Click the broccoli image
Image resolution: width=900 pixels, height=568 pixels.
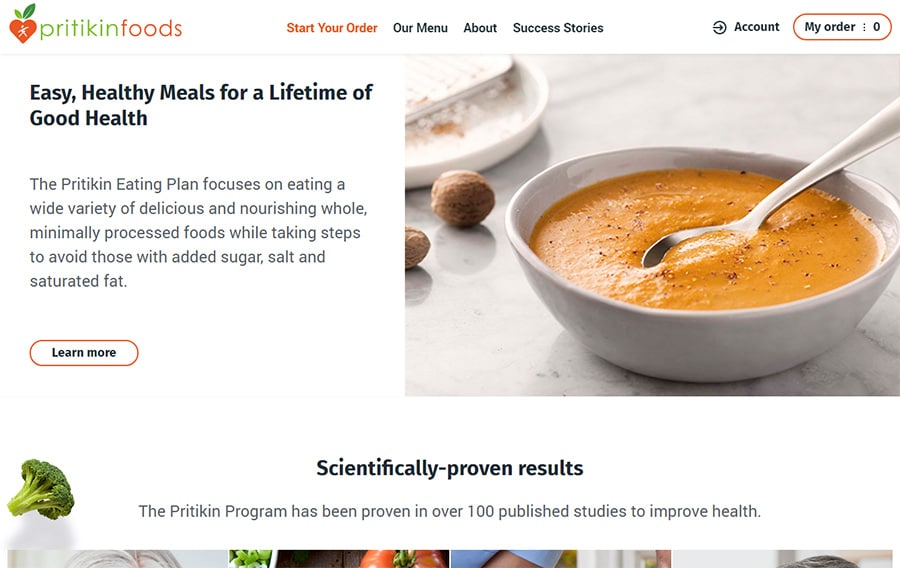(x=41, y=489)
